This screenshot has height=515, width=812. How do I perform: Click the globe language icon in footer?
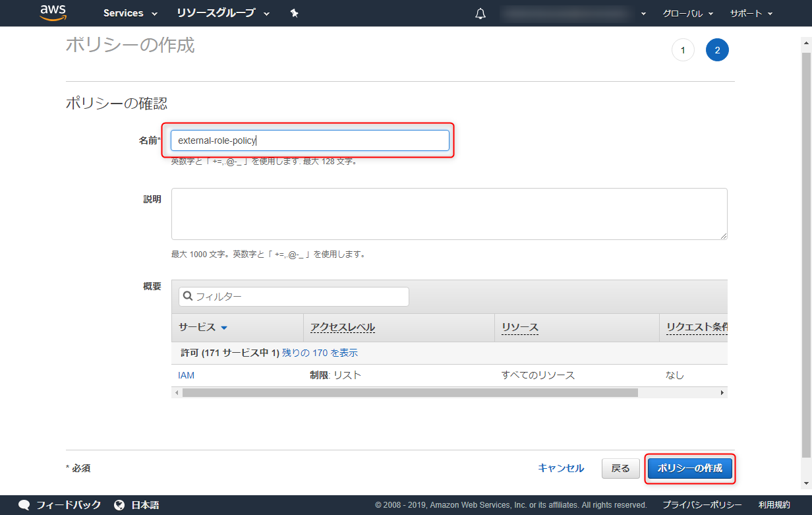click(x=119, y=505)
